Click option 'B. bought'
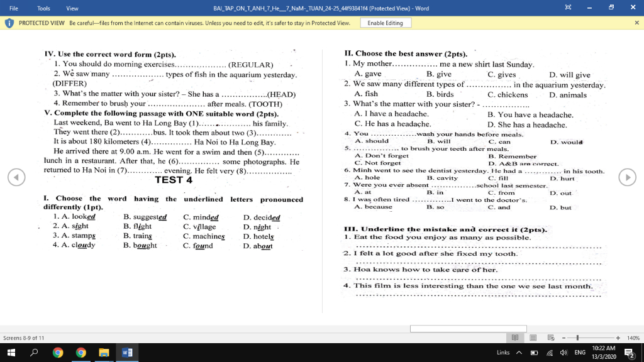644x362 pixels. (x=140, y=246)
